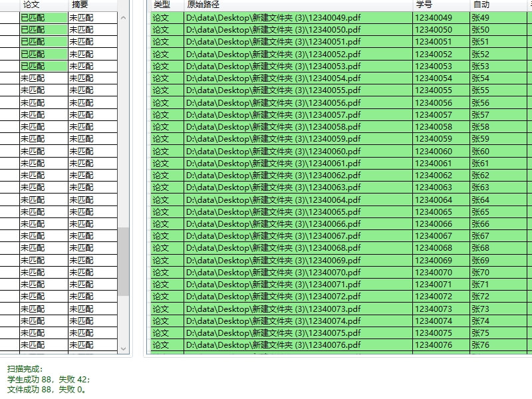Click the 原始路径 column header
The image size is (532, 399).
(203, 5)
